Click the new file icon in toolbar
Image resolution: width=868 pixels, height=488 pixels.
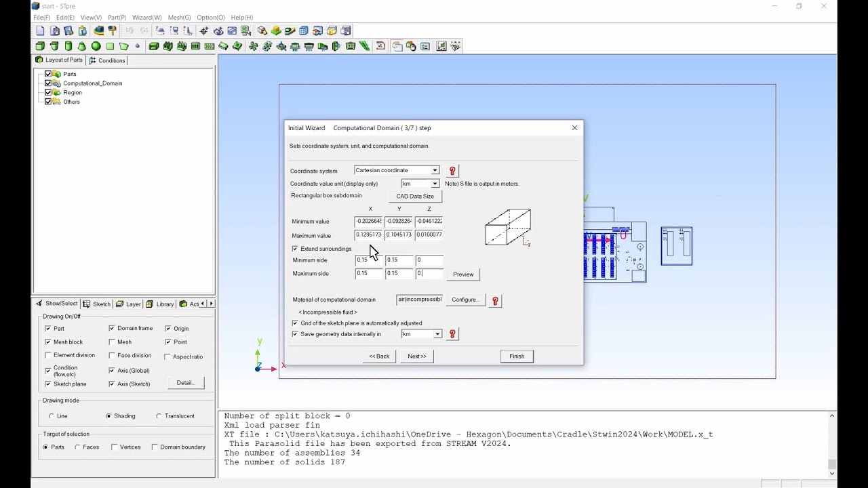(x=40, y=30)
